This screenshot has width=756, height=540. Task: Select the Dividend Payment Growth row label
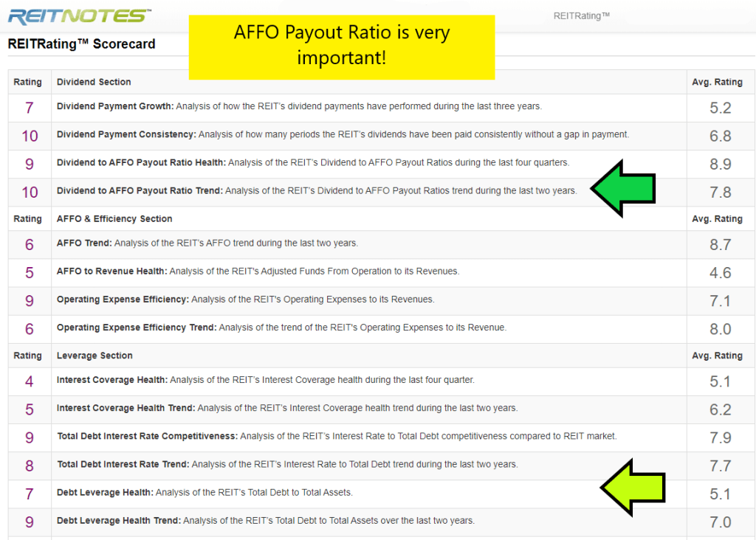click(115, 106)
